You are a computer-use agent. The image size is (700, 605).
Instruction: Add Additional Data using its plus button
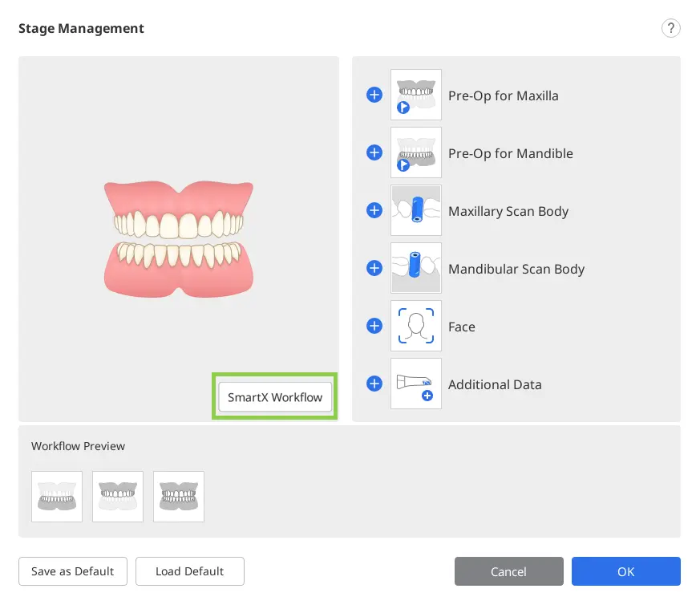374,384
